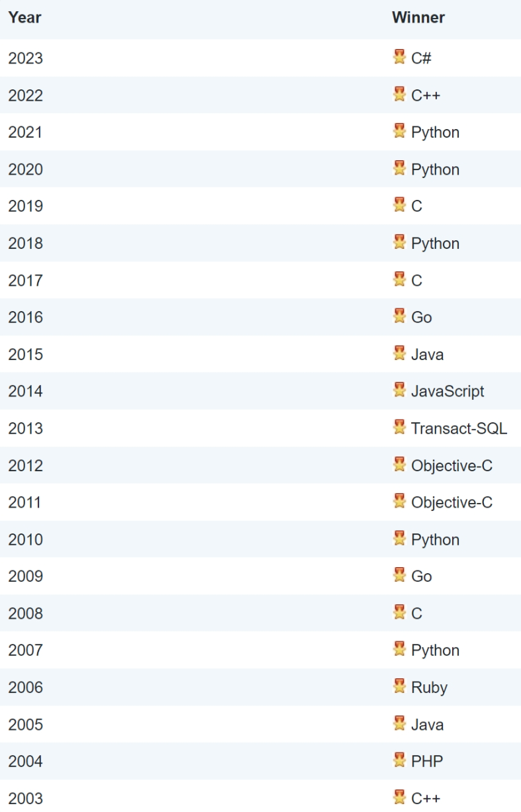Click the medal icon beside JavaScript

click(399, 391)
